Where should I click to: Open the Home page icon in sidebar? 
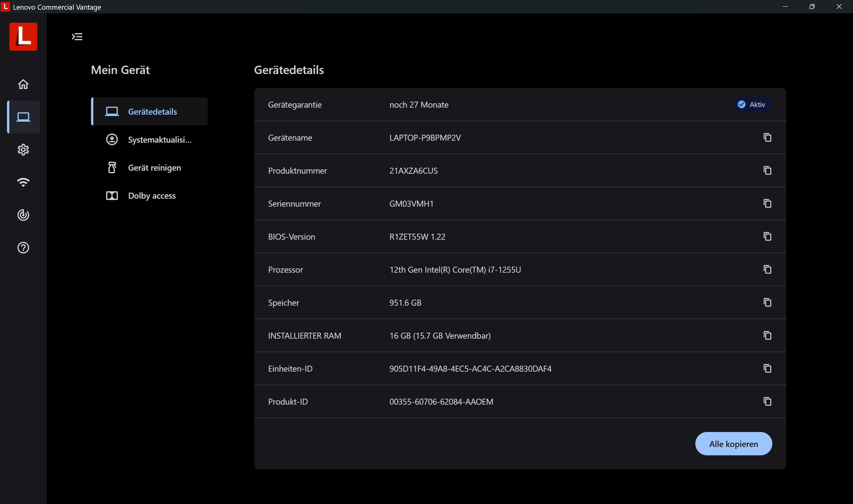tap(23, 84)
